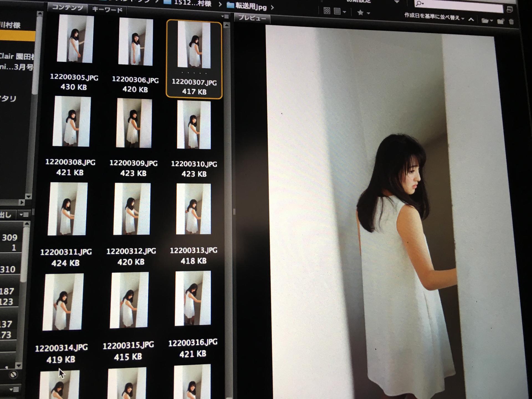Switch to the キーワード tab
This screenshot has width=532, height=399.
click(x=107, y=10)
